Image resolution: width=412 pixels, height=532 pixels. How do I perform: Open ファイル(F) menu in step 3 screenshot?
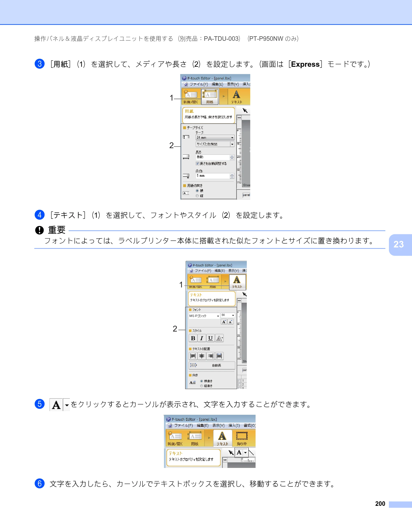click(x=199, y=84)
